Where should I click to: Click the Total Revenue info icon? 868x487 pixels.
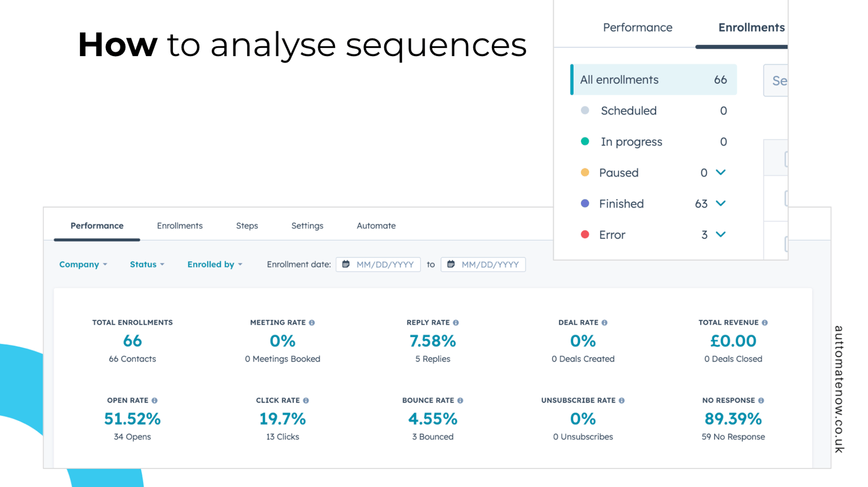pyautogui.click(x=764, y=322)
